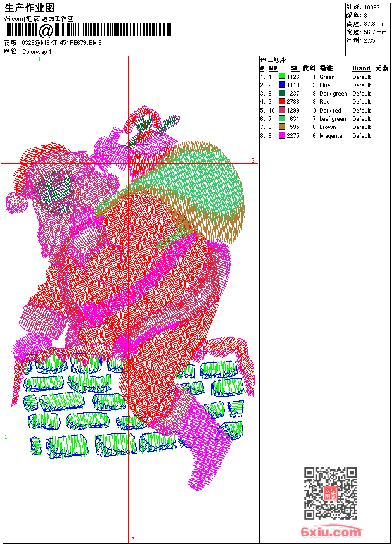Select the 'Dark red' description text
The image size is (392, 544).
[330, 110]
